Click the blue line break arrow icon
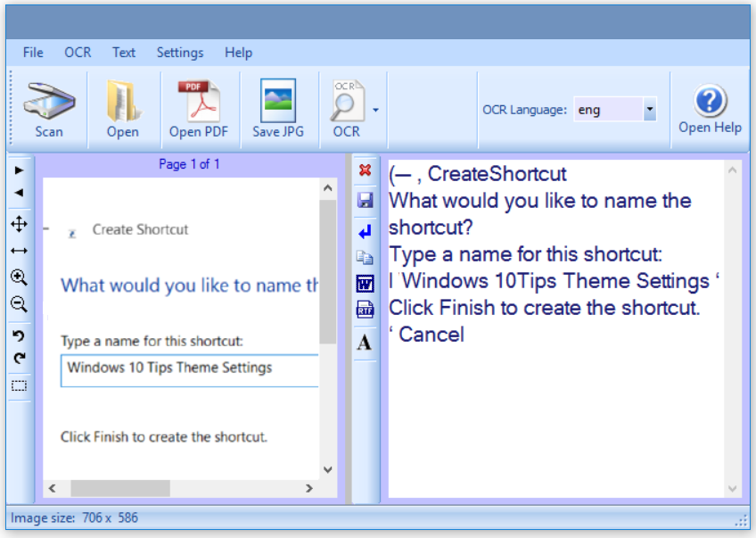Screen dimensions: 756x538 click(x=365, y=232)
